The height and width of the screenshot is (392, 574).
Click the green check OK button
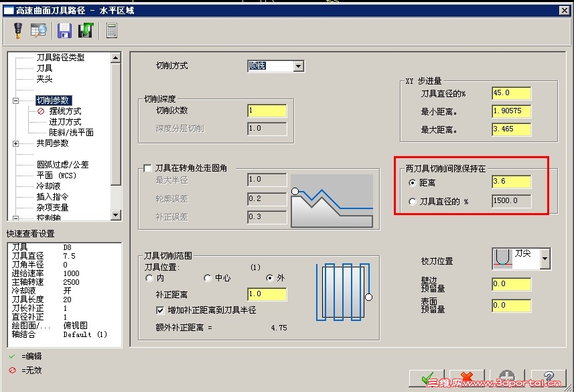point(427,379)
